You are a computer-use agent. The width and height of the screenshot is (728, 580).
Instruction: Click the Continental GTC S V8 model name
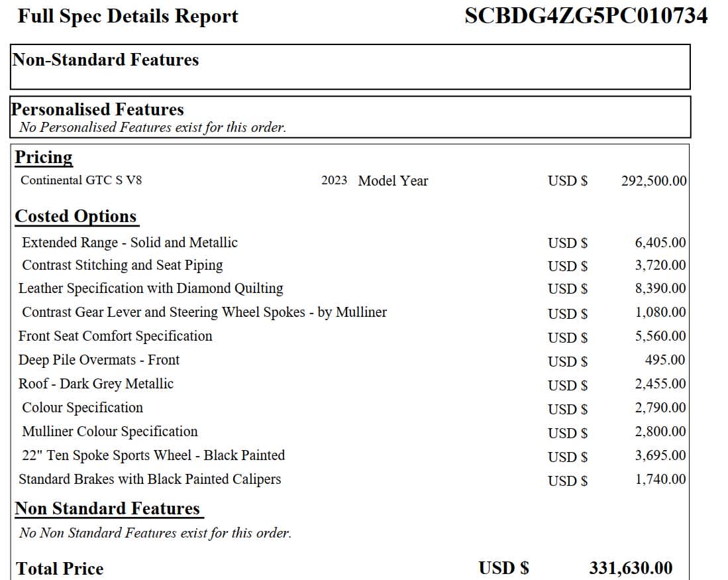81,180
